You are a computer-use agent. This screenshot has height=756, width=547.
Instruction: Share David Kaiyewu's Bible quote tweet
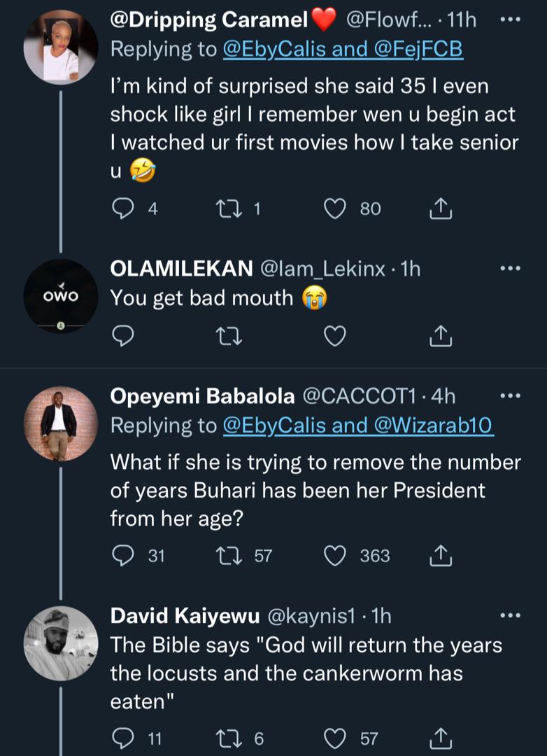pyautogui.click(x=441, y=737)
